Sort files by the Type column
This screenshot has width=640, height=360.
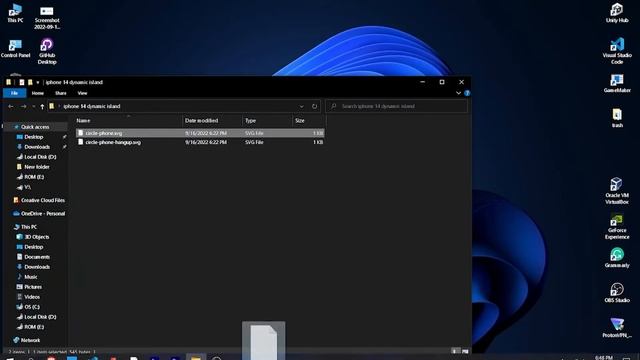[267, 121]
